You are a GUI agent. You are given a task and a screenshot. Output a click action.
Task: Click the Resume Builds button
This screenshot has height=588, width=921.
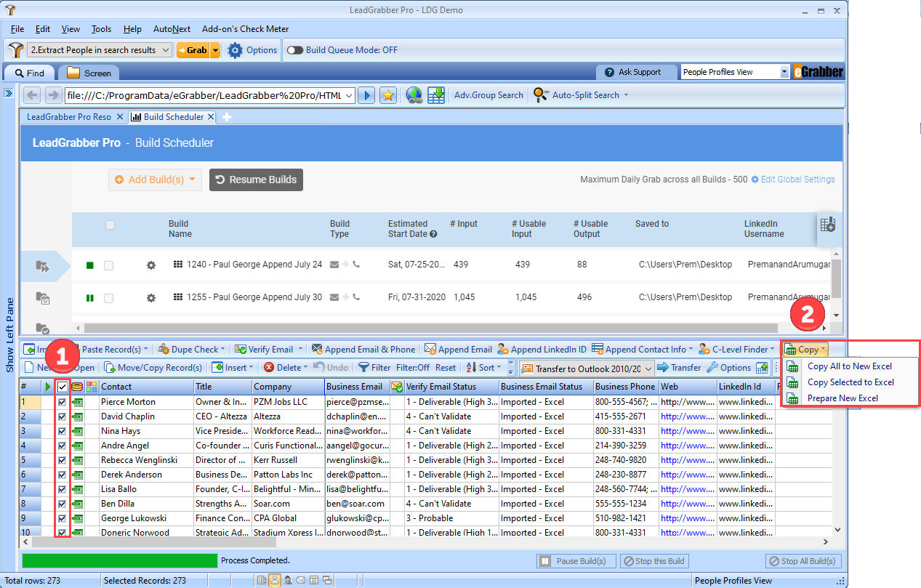(x=256, y=180)
